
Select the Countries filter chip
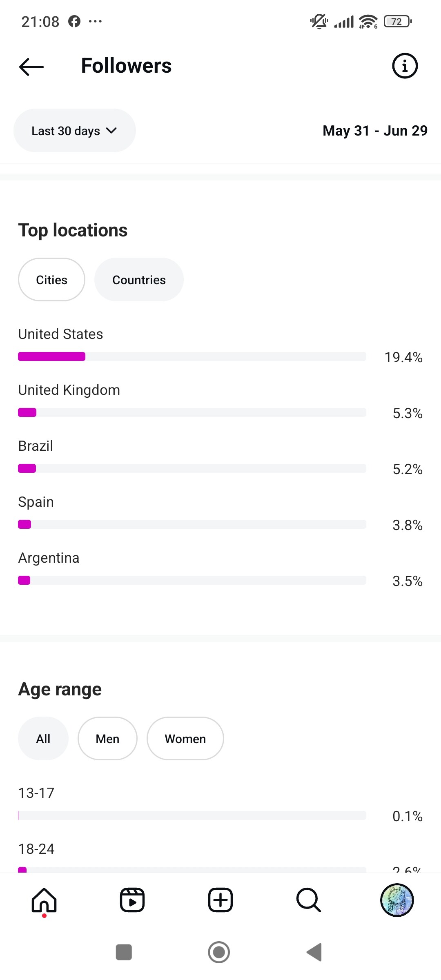coord(139,280)
